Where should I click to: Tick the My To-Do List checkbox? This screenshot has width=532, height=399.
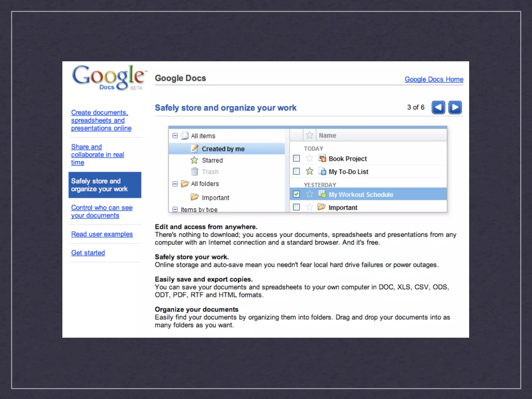pos(296,171)
